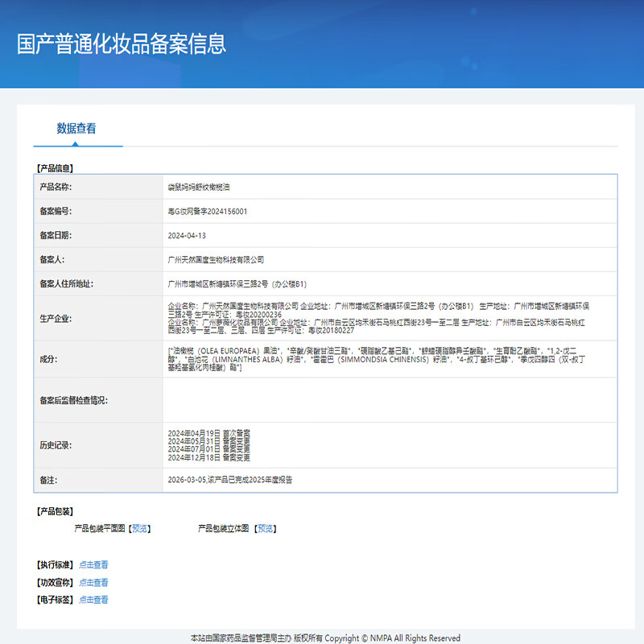This screenshot has height=644, width=644.
Task: Select history entry 2024年05月31日 备案变更
Action: [x=209, y=441]
